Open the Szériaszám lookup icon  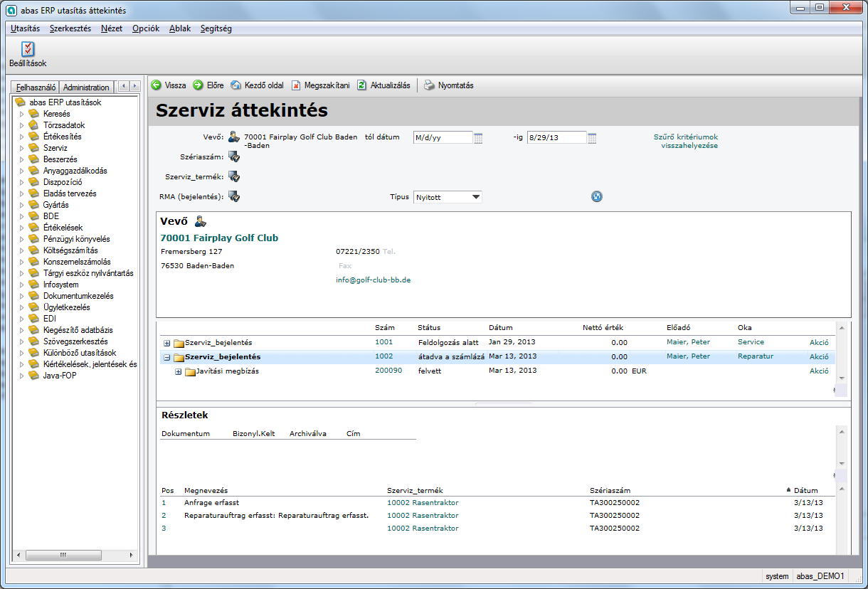[233, 157]
